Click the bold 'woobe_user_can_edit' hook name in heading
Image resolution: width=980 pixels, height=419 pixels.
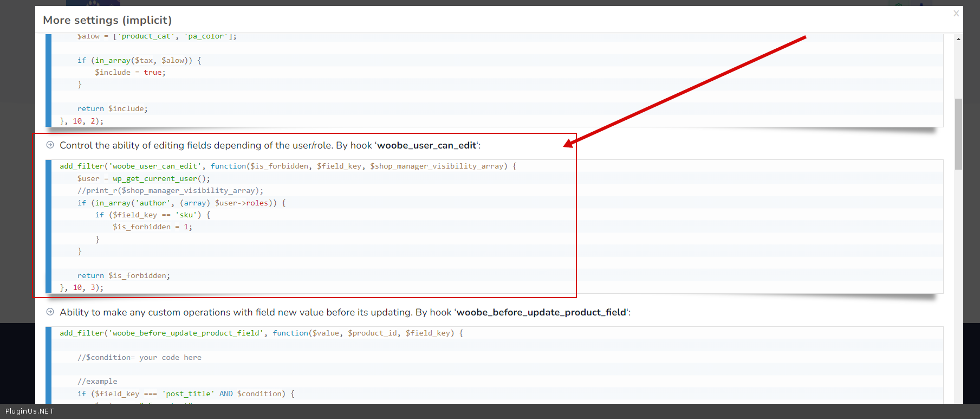coord(426,145)
